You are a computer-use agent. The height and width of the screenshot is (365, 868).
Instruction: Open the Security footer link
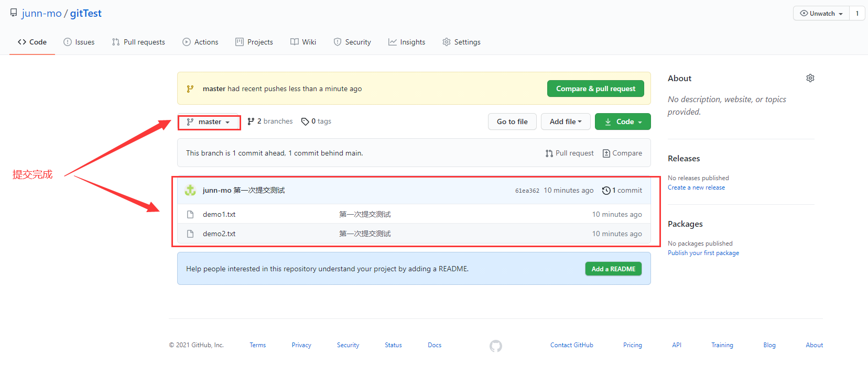pos(348,345)
